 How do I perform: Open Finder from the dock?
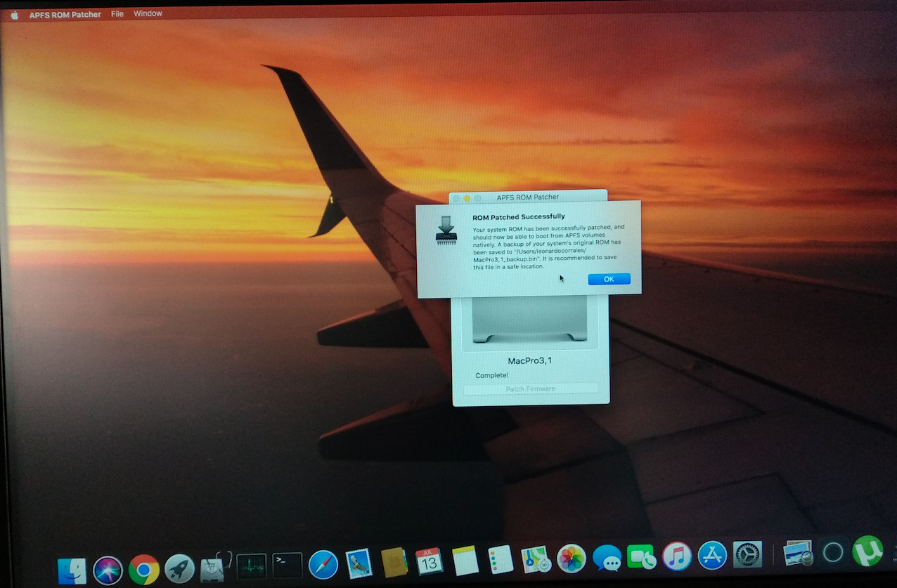72,570
